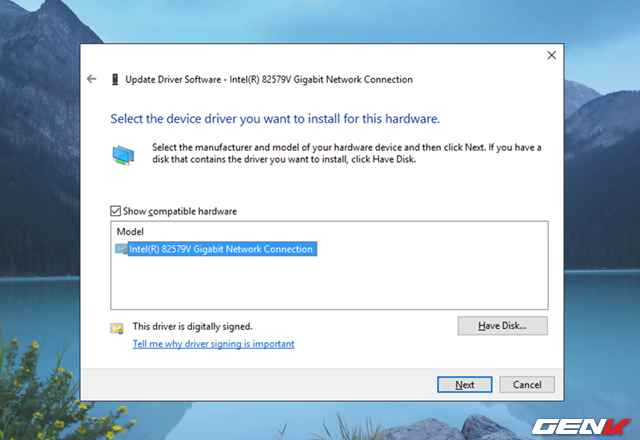Screen dimensions: 640x440
Task: Click the 'Show compatible hardware' label text
Action: point(179,211)
